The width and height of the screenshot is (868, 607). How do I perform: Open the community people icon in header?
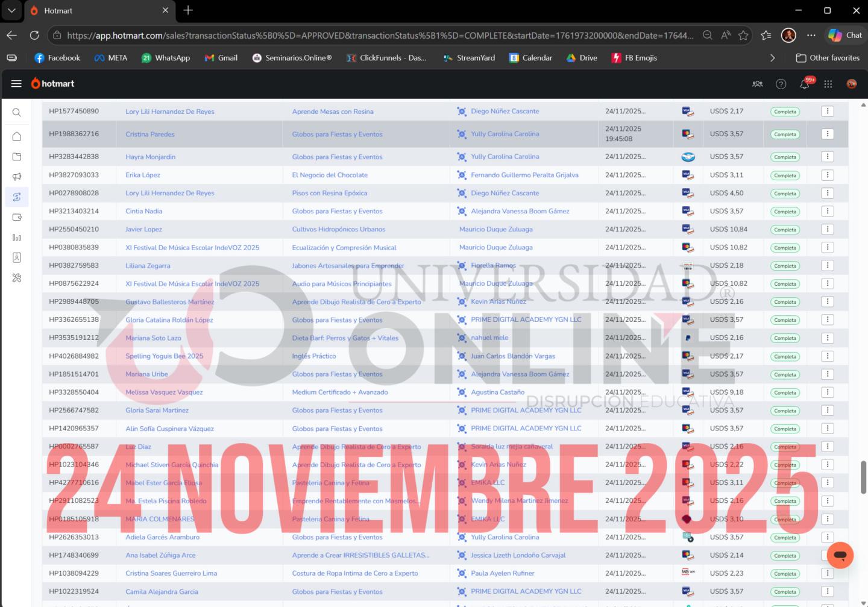[x=758, y=84]
